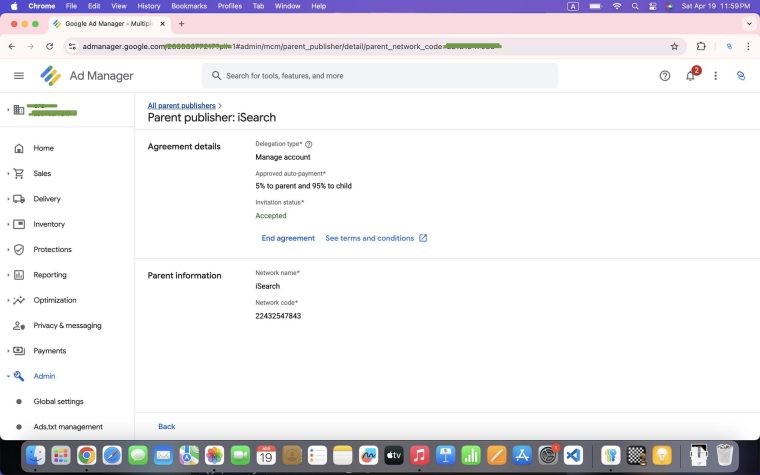Image resolution: width=760 pixels, height=475 pixels.
Task: Click End agreement
Action: [288, 238]
